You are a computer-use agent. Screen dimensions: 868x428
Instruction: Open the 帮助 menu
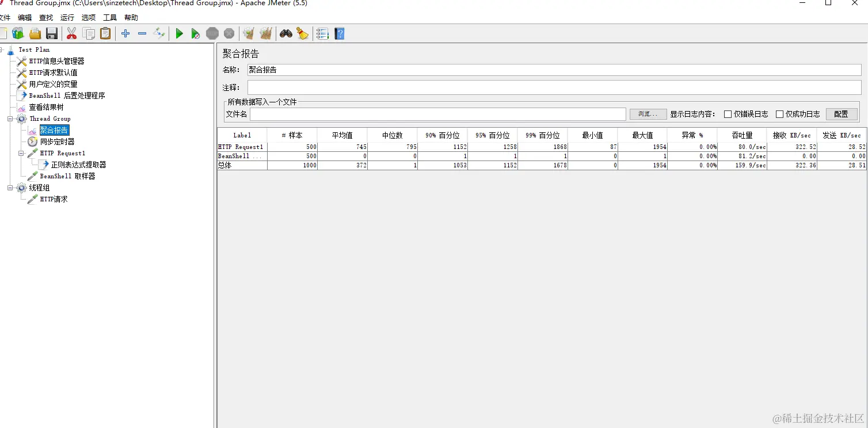(131, 18)
